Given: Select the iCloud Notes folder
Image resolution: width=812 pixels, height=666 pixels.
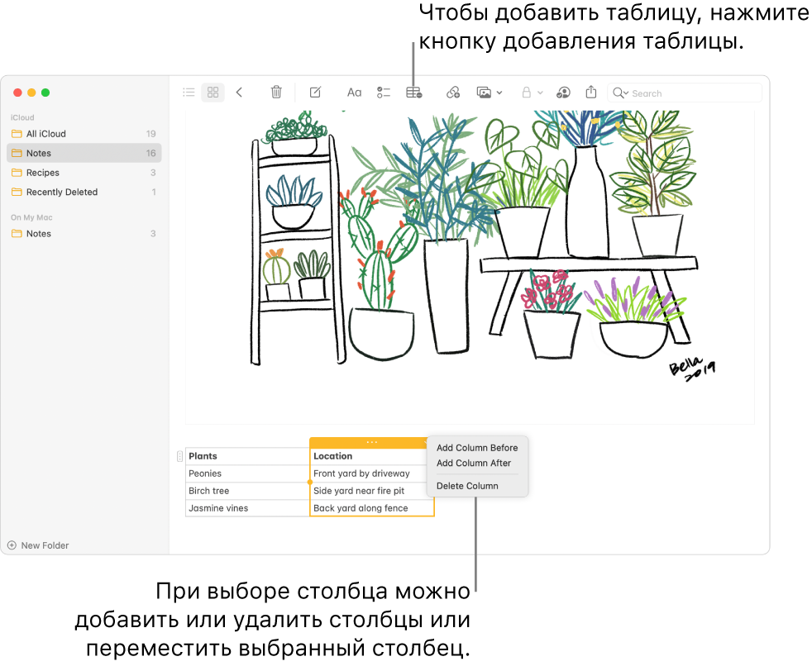Looking at the screenshot, I should [84, 153].
